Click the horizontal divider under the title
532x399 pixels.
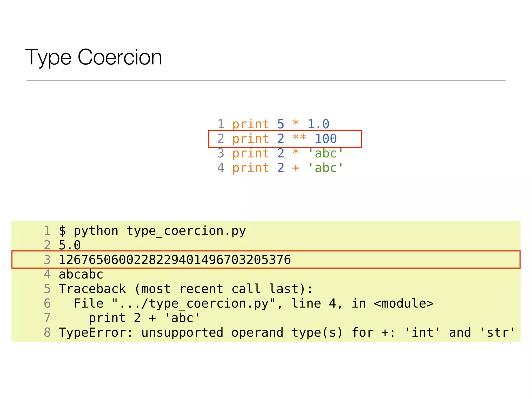[x=266, y=81]
